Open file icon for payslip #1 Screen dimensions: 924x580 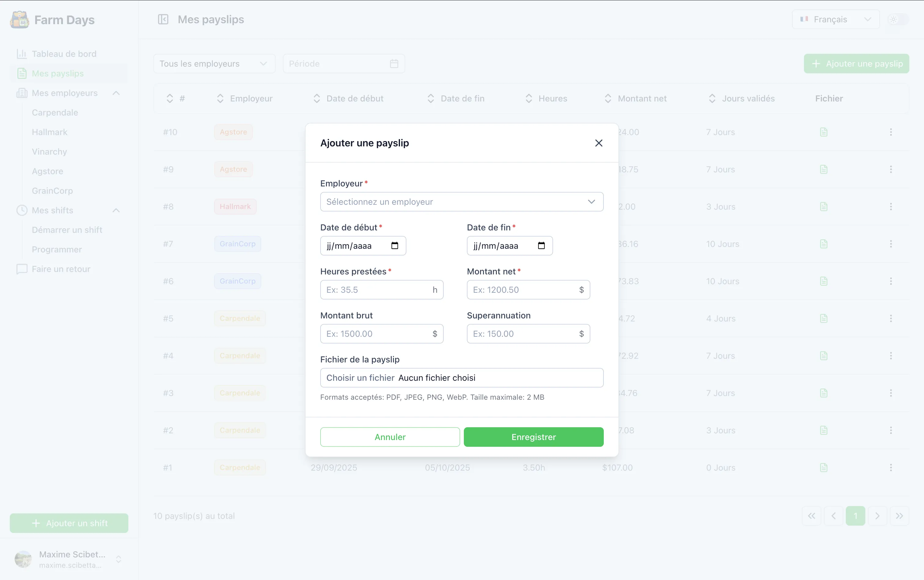coord(823,468)
